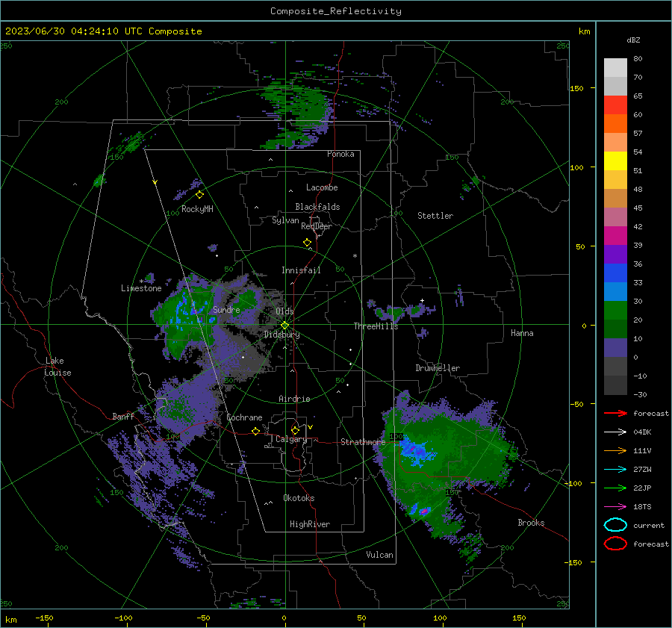This screenshot has width=672, height=628.
Task: Select the cyan 27ZW arrow icon
Action: click(x=615, y=470)
